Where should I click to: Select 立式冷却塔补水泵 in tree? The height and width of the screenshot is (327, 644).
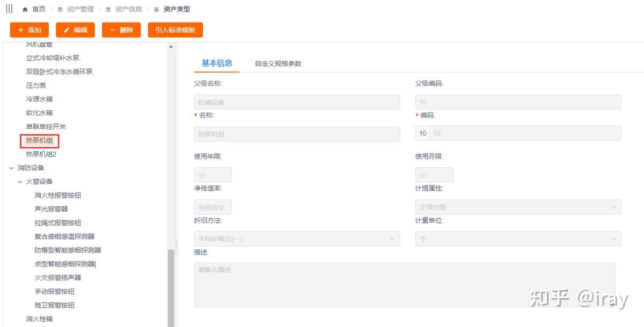click(53, 58)
